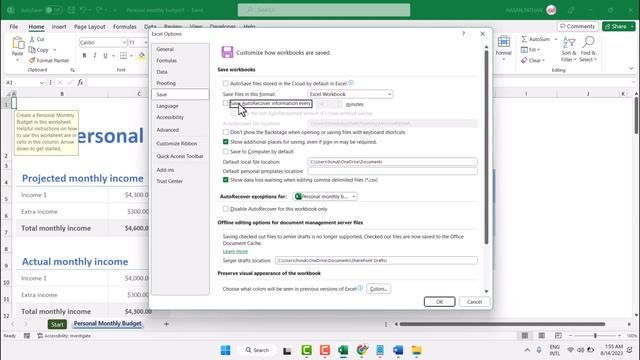Click the Comments button

(577, 27)
